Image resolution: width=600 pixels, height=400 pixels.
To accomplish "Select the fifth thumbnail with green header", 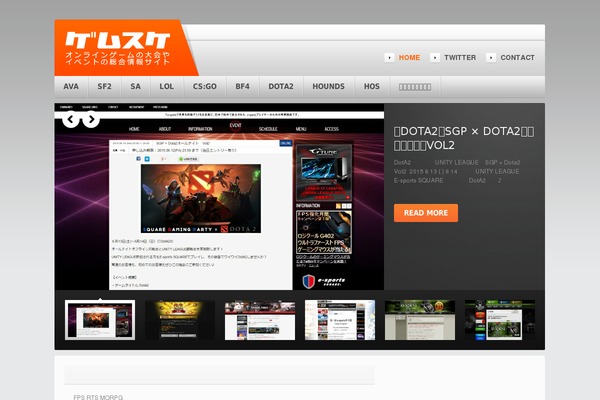I will tap(420, 320).
